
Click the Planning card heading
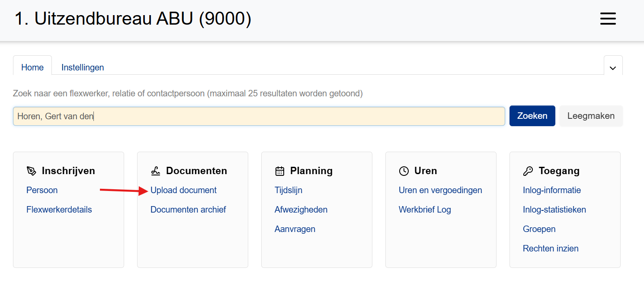(x=311, y=171)
